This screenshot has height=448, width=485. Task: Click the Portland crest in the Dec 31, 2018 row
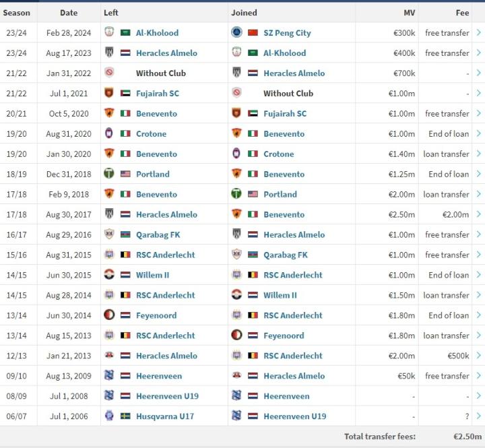pyautogui.click(x=109, y=174)
